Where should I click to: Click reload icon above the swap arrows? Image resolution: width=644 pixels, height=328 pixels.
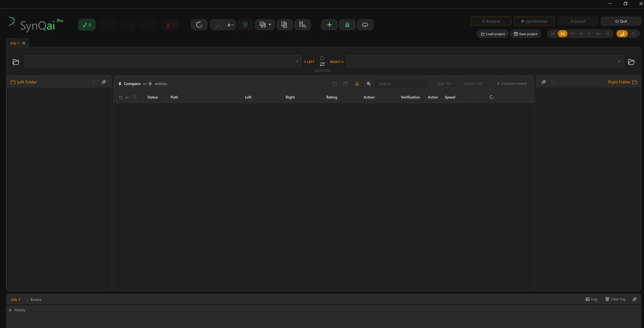pyautogui.click(x=322, y=58)
